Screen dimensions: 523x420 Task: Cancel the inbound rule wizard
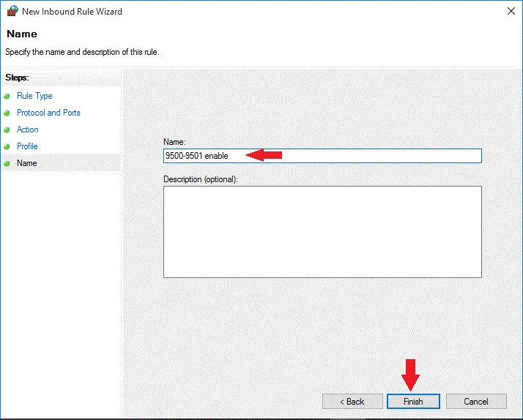[x=476, y=402]
